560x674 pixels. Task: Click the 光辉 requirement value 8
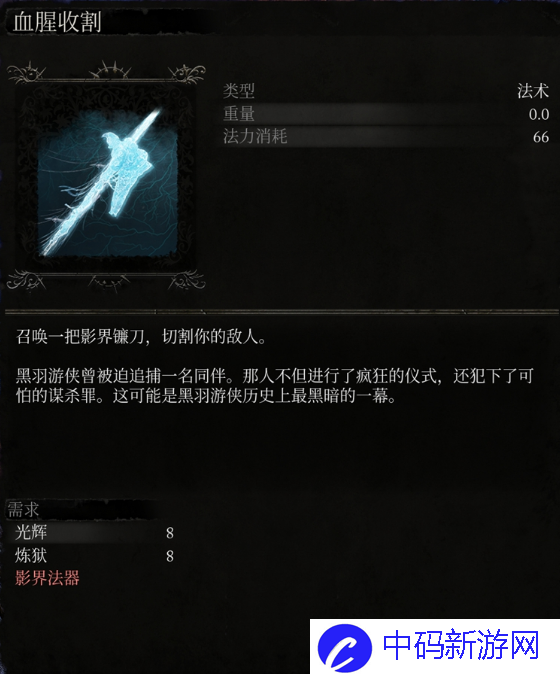click(170, 533)
